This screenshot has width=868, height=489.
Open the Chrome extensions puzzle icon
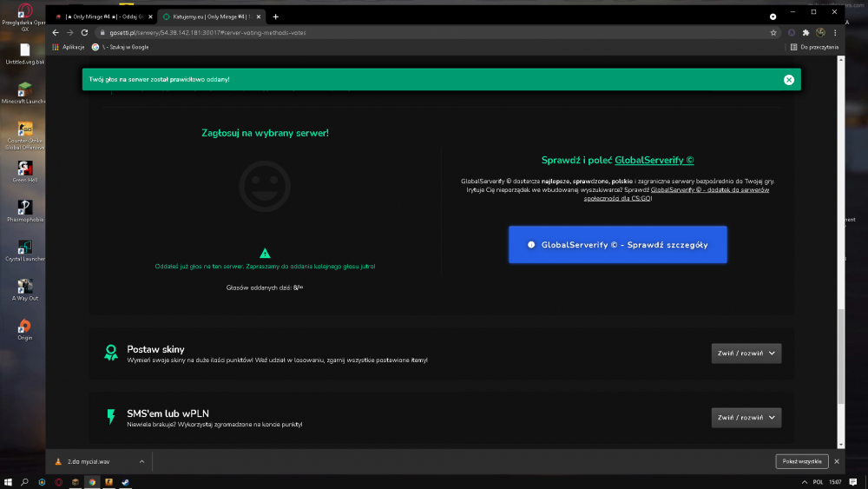[806, 33]
